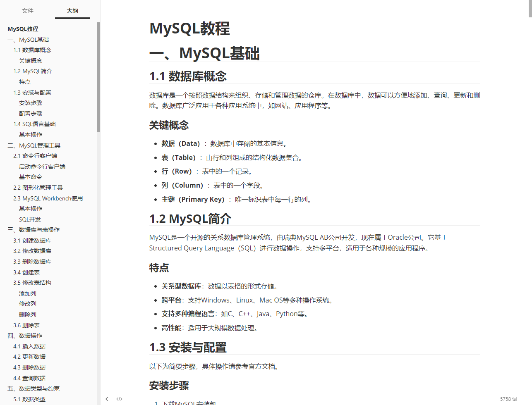
Task: Click the 1.2 MySQL简介 heading in document
Action: (x=190, y=219)
